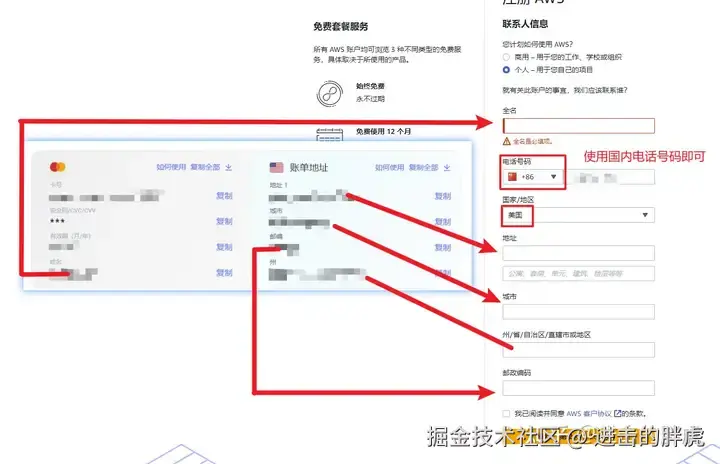
Task: Click 如何使用 link in 账单地址 section
Action: point(389,167)
